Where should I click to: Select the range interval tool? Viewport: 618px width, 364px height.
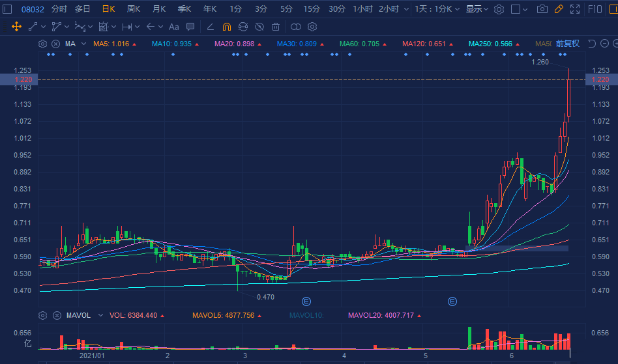(127, 27)
